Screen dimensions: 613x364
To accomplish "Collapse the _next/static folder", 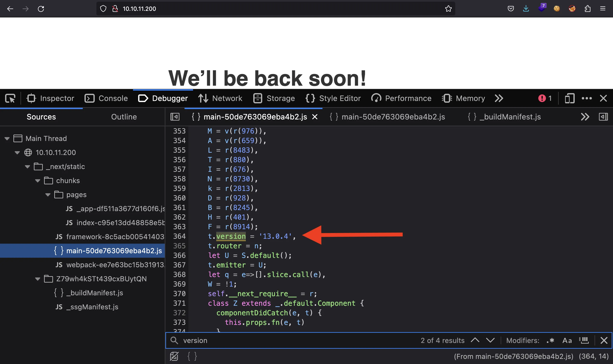I will (27, 167).
